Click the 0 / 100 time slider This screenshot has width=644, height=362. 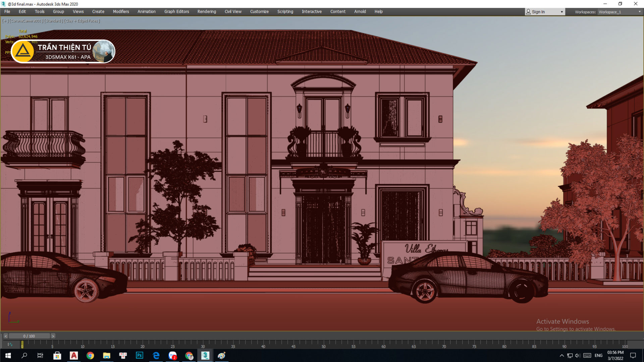[x=29, y=336]
